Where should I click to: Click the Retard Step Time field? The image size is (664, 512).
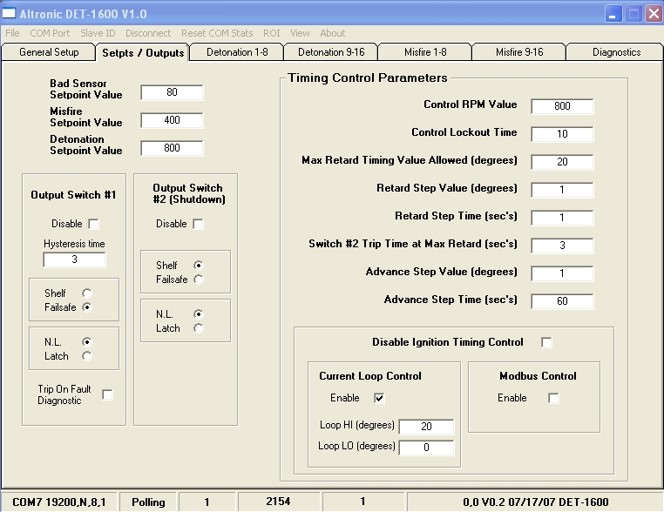[562, 218]
